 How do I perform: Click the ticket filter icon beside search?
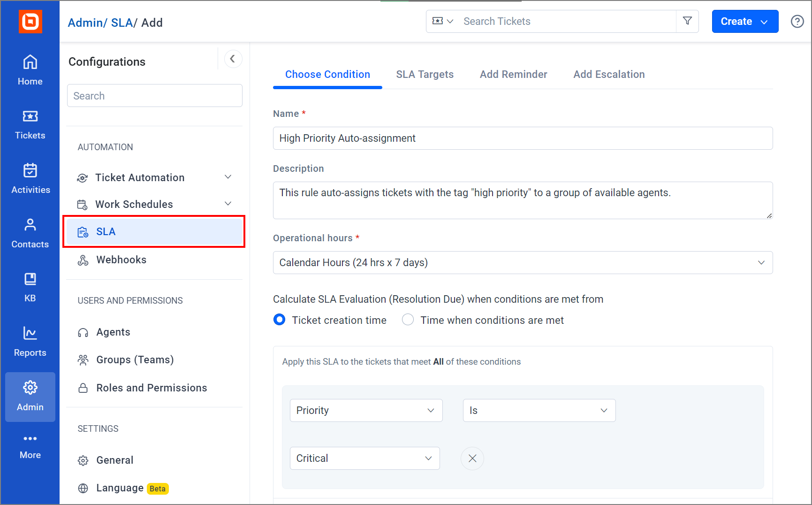[687, 21]
